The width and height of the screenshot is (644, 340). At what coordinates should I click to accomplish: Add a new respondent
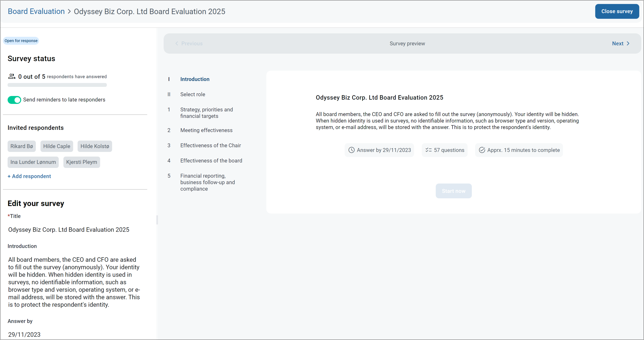pyautogui.click(x=29, y=176)
